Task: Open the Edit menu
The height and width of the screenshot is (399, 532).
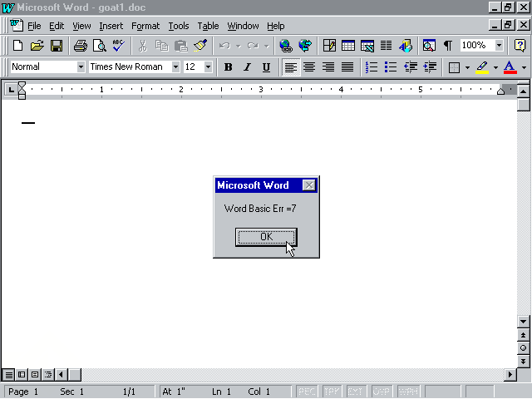Action: click(x=57, y=26)
